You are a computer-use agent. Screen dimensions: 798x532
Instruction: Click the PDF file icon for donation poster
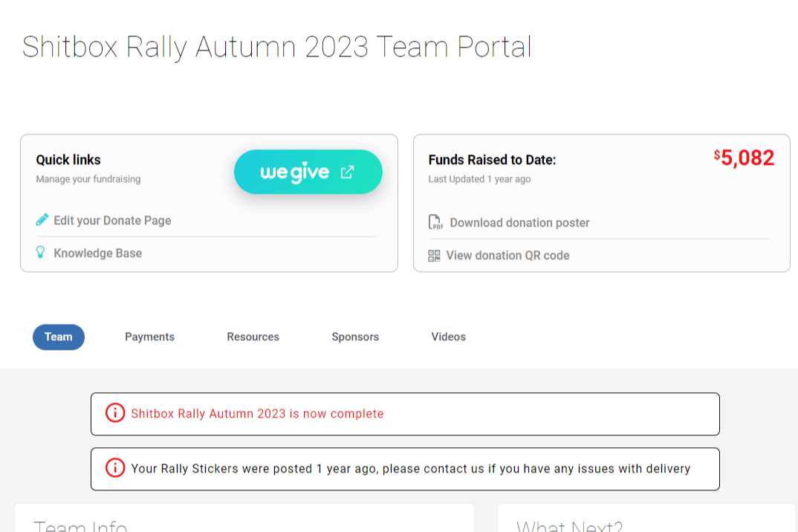(435, 222)
